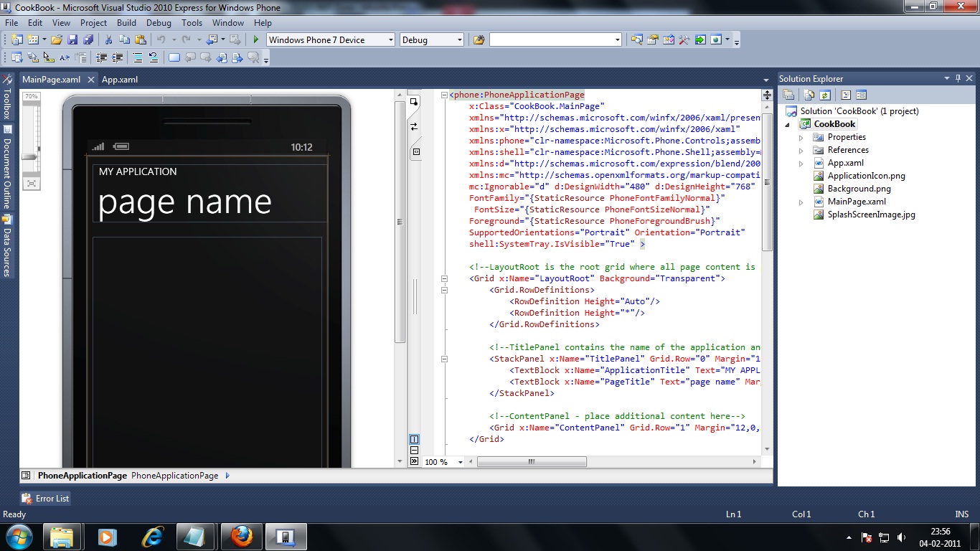Click the New Project toolbar icon
This screenshot has width=980, height=551.
coord(17,39)
